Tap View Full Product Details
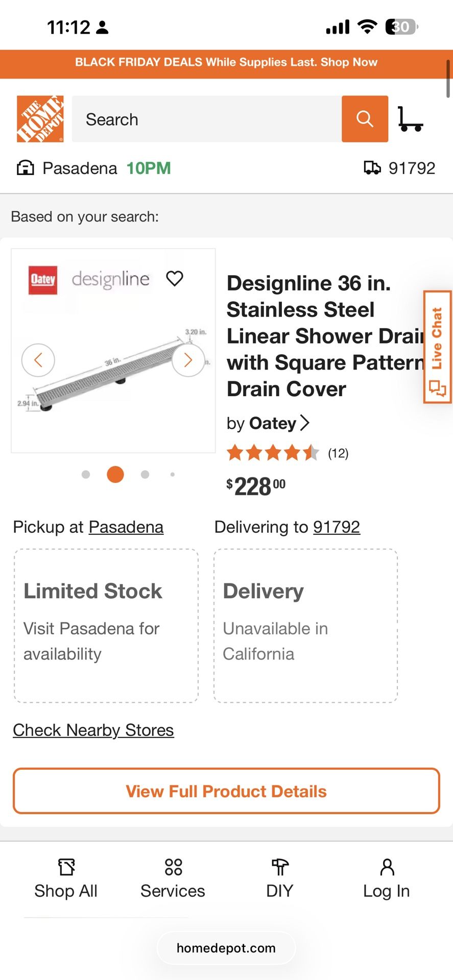The width and height of the screenshot is (453, 980). 226,791
